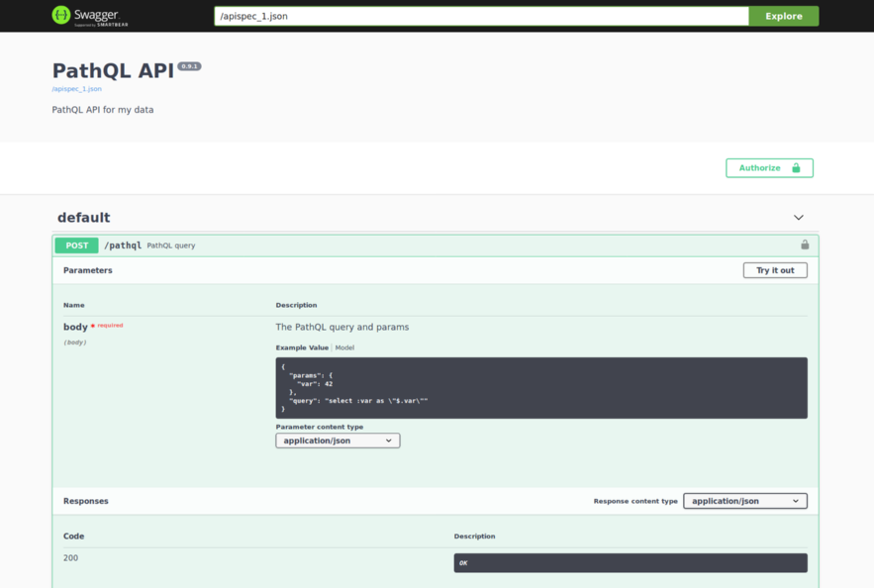Open the /apispec_1.json link under title
The image size is (874, 588).
(77, 89)
